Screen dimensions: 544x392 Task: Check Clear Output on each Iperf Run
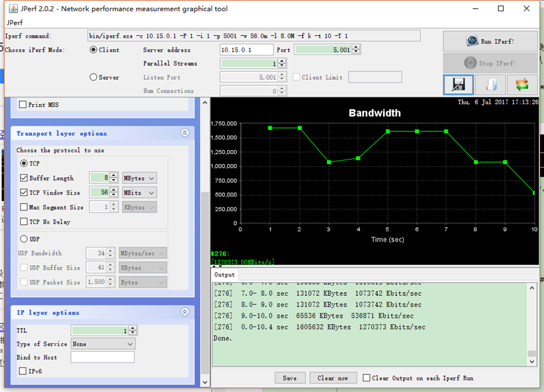tap(367, 378)
